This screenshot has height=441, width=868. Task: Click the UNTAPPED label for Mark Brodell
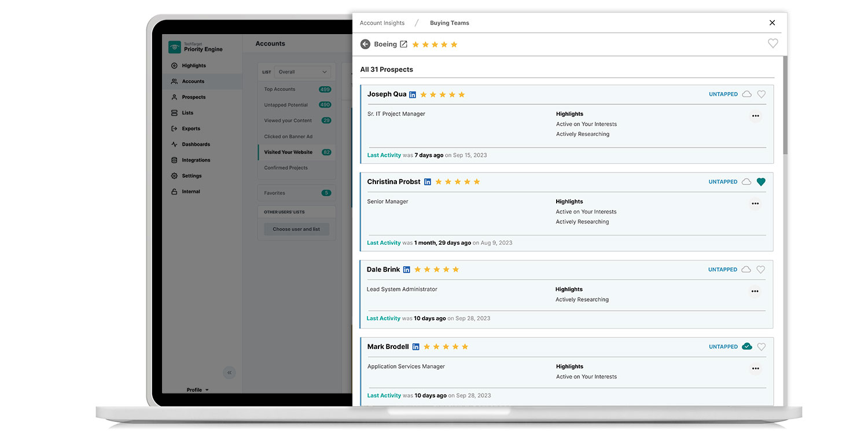click(x=723, y=347)
